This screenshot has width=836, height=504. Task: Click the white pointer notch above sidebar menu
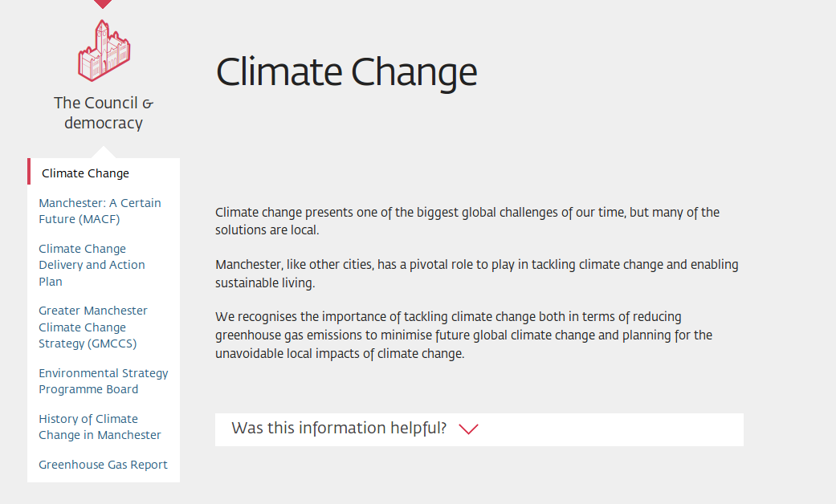[104, 152]
